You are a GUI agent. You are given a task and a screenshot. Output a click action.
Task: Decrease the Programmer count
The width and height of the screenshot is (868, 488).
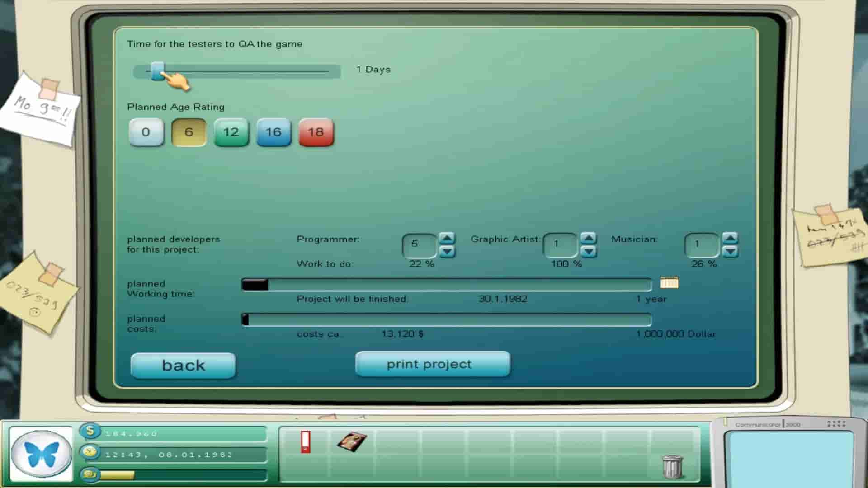pyautogui.click(x=447, y=251)
